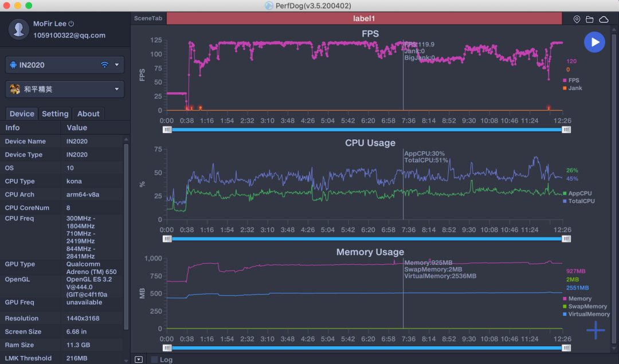Select the Ram Size 11.3 GB value
619x364 pixels.
click(78, 345)
